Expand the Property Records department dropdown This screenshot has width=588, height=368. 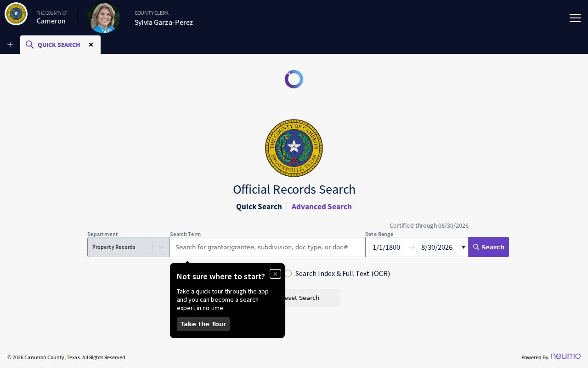pos(129,247)
